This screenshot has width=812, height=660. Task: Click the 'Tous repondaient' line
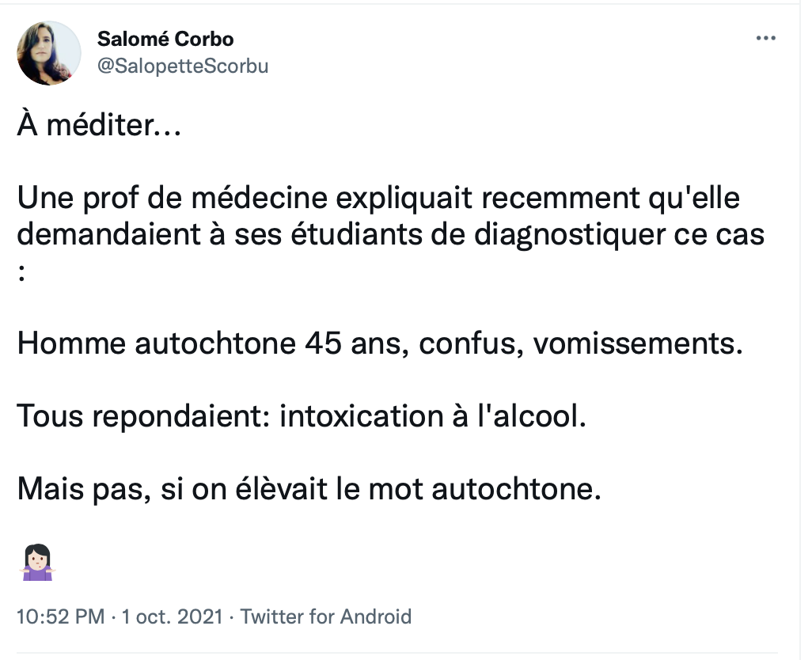(302, 416)
